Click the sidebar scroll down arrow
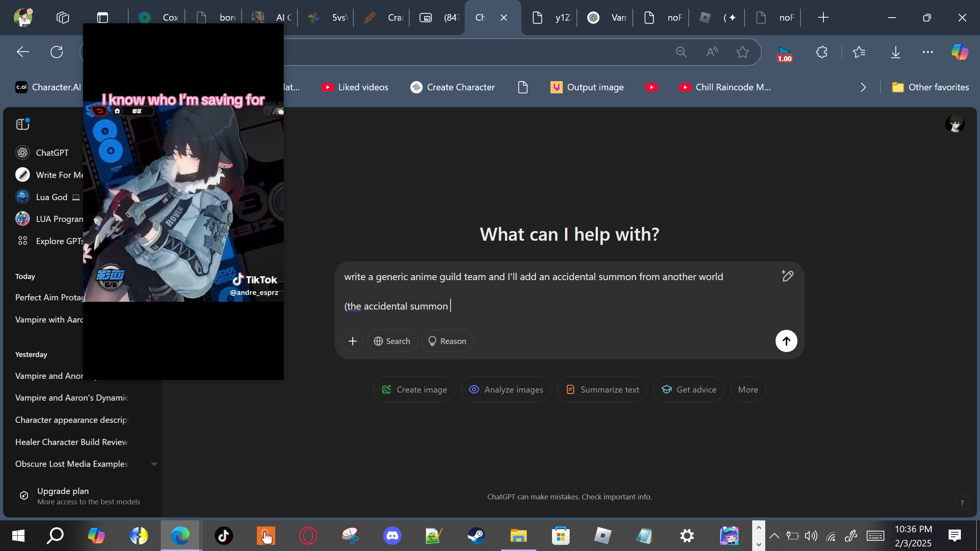 pyautogui.click(x=154, y=464)
